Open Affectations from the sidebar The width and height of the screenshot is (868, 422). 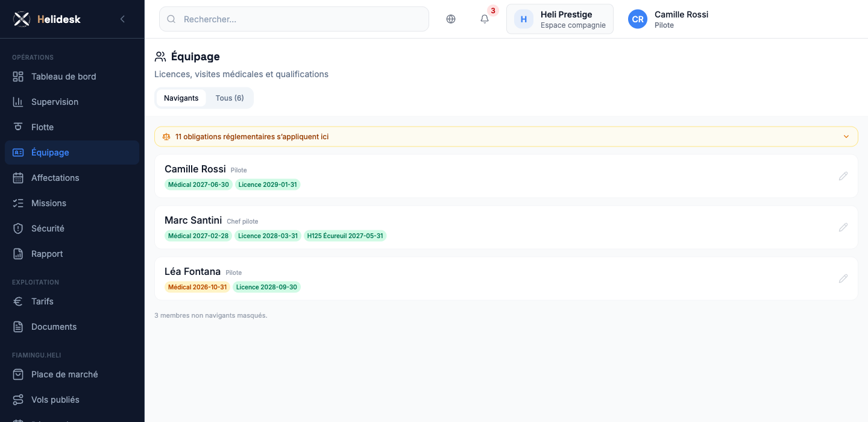click(72, 178)
